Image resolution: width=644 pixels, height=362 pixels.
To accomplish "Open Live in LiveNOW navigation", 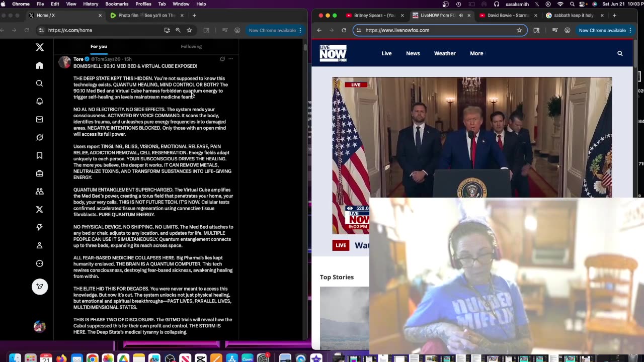I will point(386,53).
